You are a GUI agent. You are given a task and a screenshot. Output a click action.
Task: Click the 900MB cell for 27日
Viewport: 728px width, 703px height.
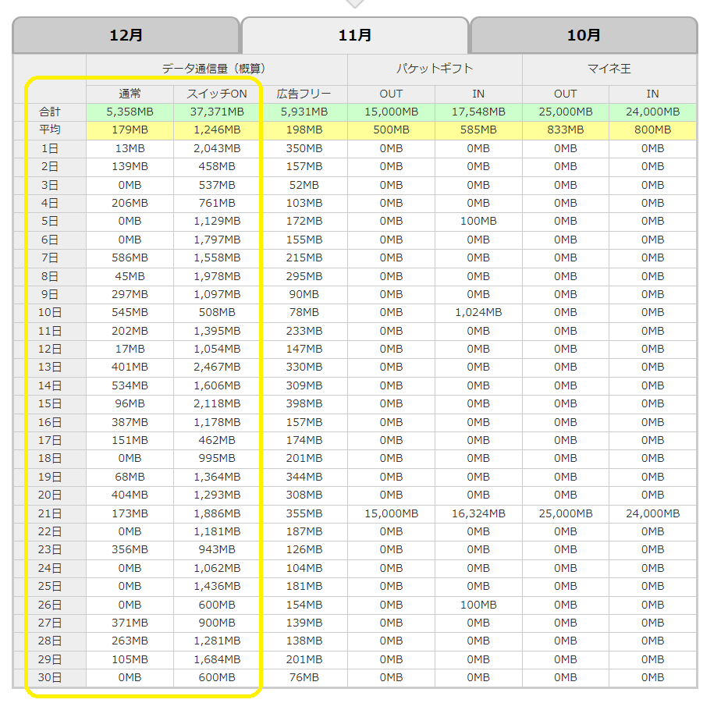coord(217,623)
